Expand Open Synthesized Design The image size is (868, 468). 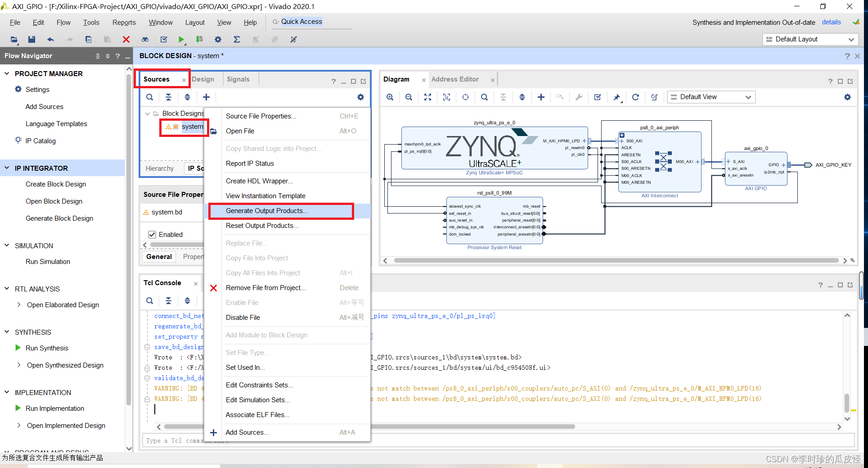tap(18, 365)
